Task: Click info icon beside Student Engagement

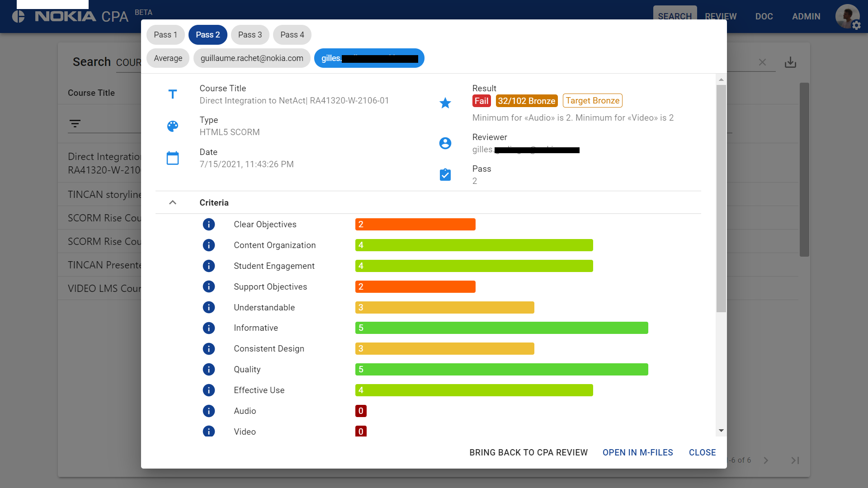Action: coord(208,266)
